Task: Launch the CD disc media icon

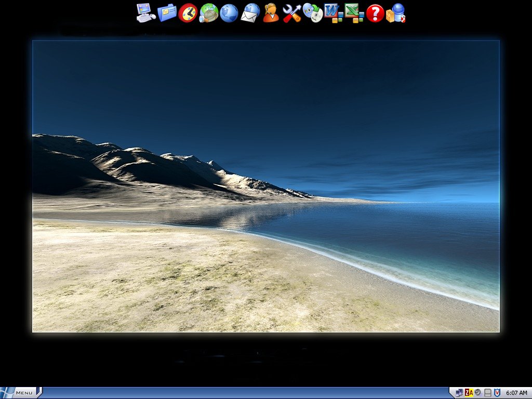Action: point(312,12)
